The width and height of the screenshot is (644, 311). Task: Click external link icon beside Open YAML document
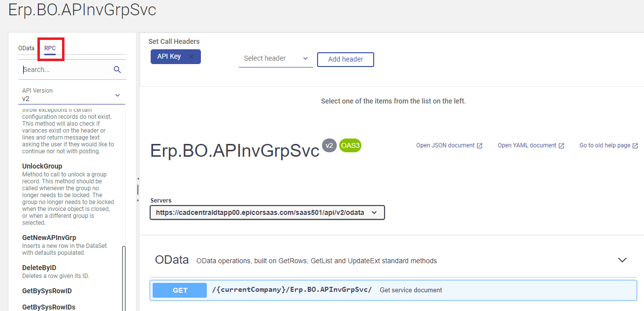(x=561, y=146)
